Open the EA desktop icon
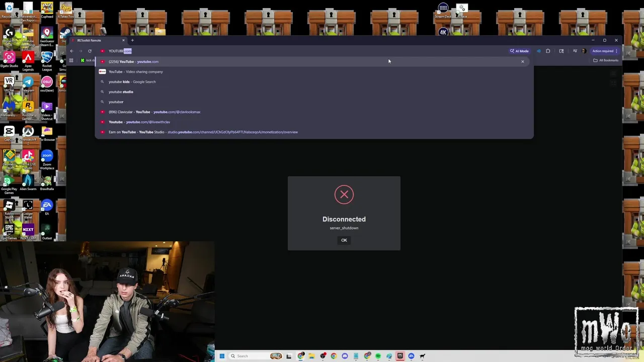Viewport: 644px width, 362px height. click(x=47, y=207)
